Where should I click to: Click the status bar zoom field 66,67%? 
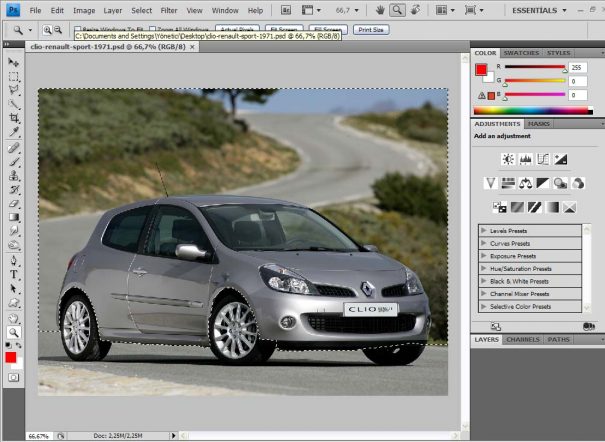(x=39, y=436)
